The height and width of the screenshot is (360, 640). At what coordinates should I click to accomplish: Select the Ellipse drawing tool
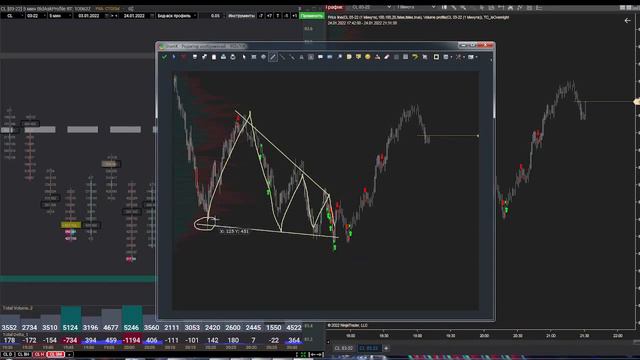point(263,57)
